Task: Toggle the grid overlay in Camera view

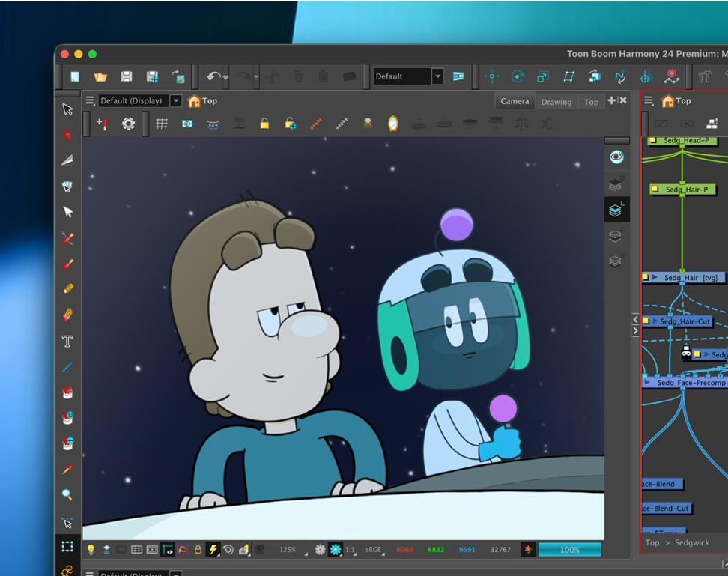Action: click(162, 124)
